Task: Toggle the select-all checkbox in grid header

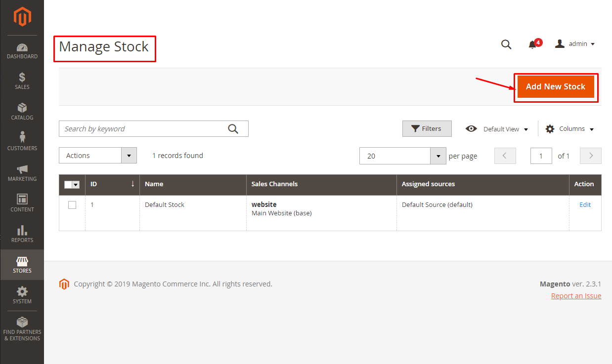Action: click(70, 184)
